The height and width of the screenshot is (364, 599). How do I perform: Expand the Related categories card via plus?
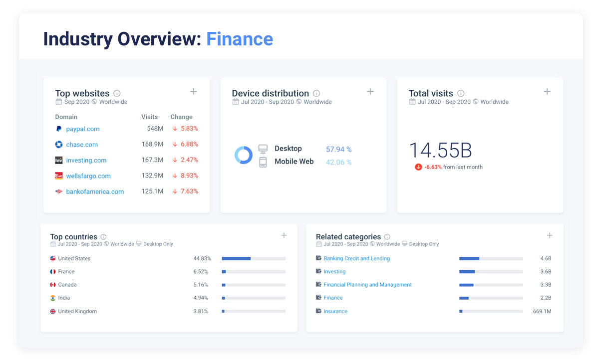tap(549, 235)
